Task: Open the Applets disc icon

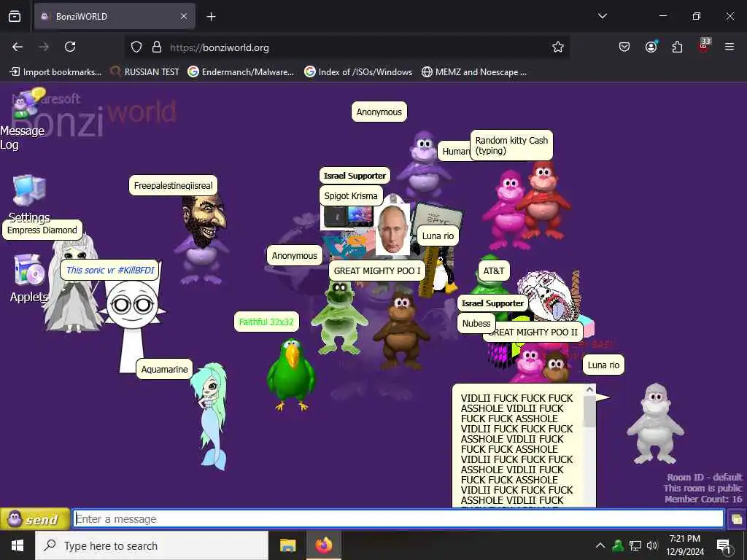Action: click(x=29, y=270)
